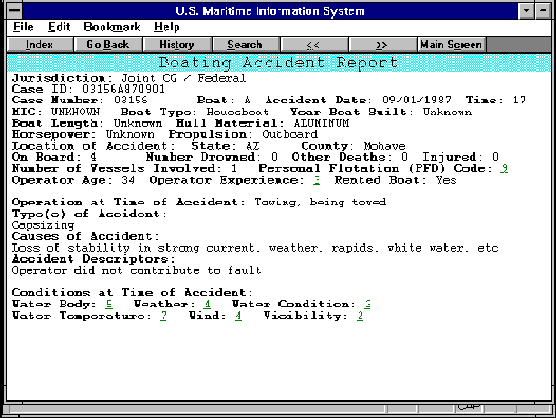Click the window title bar

tap(270, 11)
